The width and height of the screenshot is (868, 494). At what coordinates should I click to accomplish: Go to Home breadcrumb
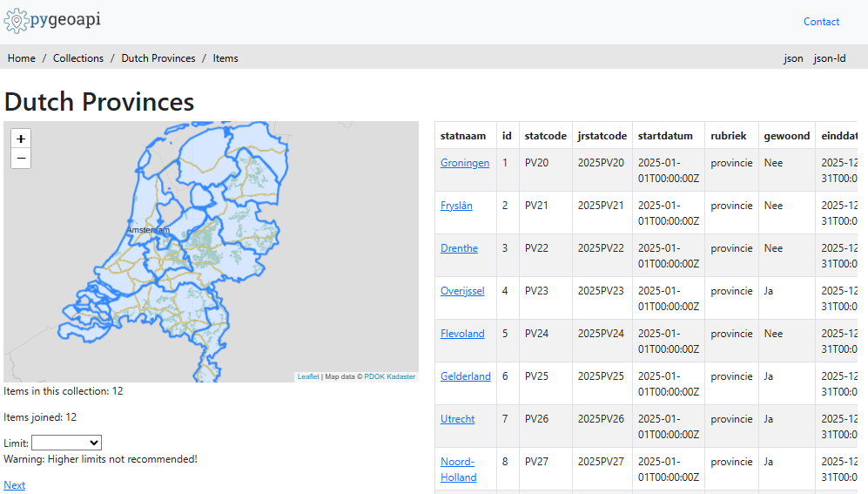pos(22,58)
